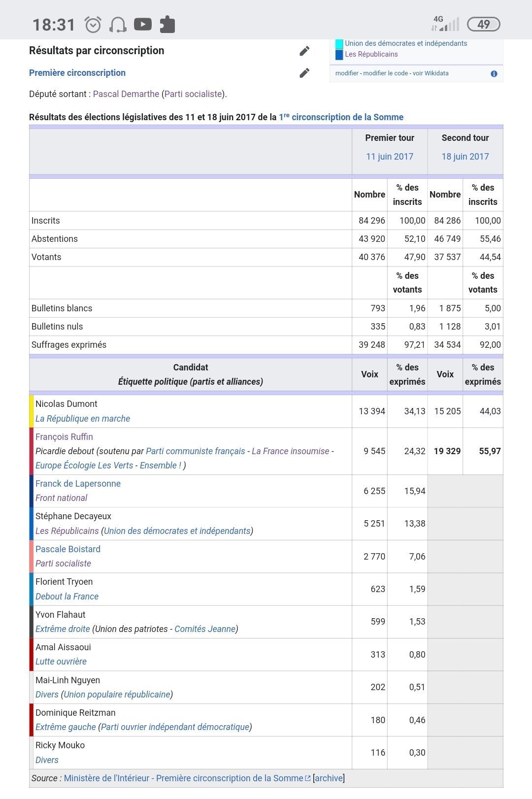532x799 pixels.
Task: Open the Pascal Demarthe link
Action: [126, 94]
